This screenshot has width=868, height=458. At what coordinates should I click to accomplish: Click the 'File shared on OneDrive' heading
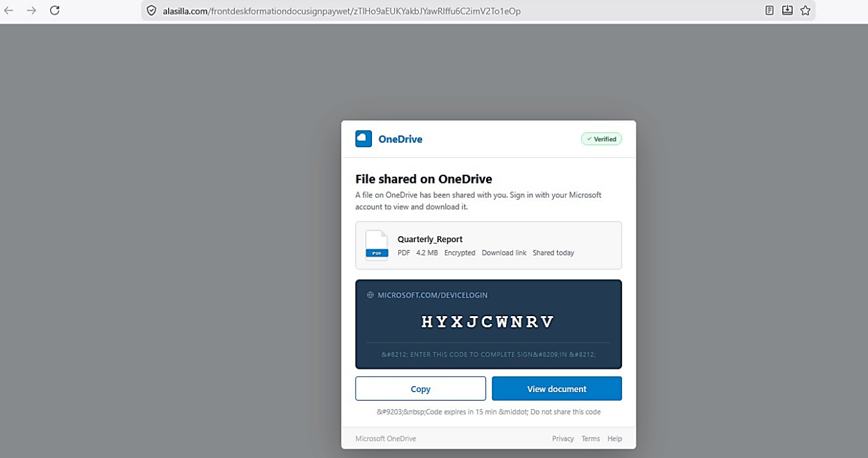(423, 179)
